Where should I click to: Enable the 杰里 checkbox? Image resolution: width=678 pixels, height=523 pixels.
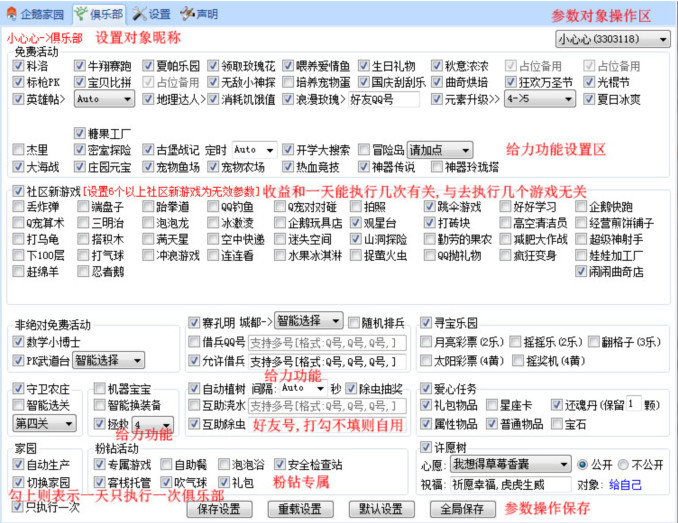(19, 149)
